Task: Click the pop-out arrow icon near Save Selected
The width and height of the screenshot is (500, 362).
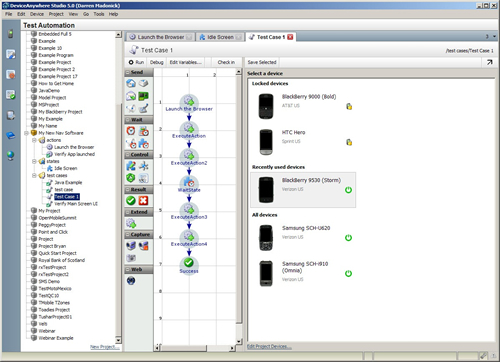Action: point(489,62)
